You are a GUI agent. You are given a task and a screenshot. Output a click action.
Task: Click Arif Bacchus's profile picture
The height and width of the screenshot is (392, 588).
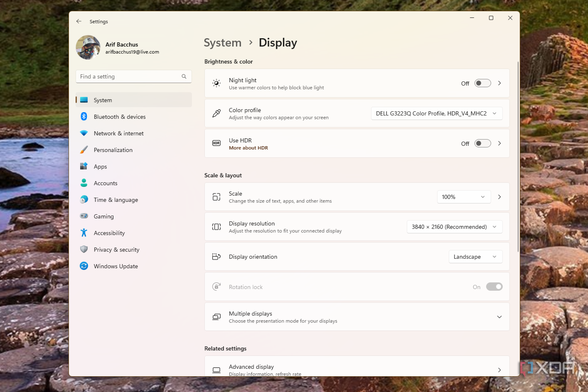tap(88, 47)
